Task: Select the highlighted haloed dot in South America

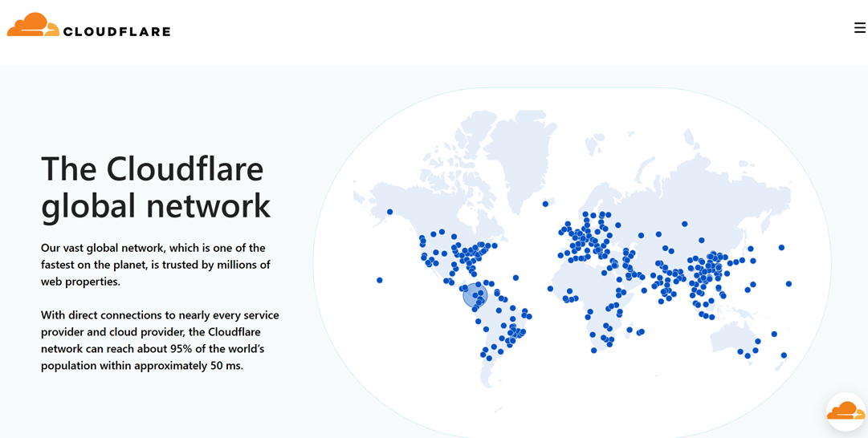Action: pyautogui.click(x=475, y=296)
